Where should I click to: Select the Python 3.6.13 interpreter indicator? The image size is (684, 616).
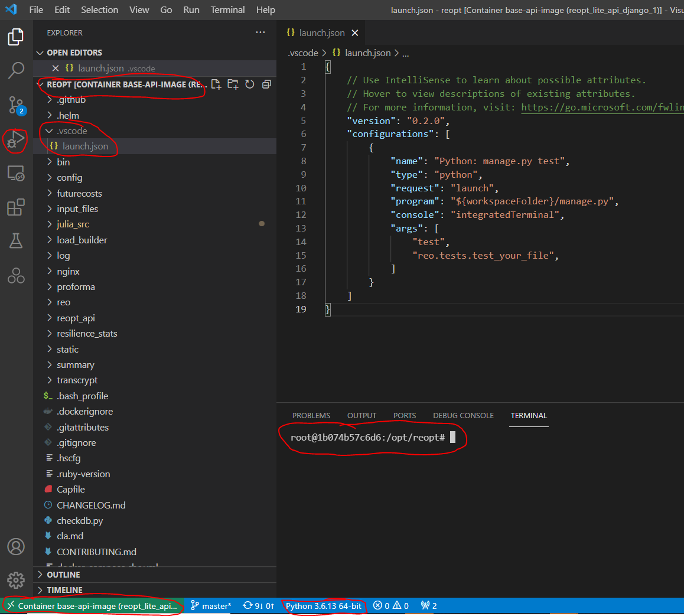point(324,605)
